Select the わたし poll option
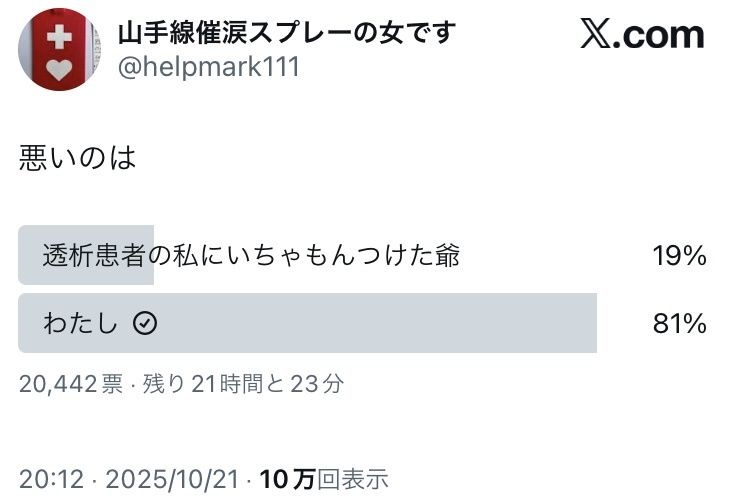 click(x=81, y=323)
